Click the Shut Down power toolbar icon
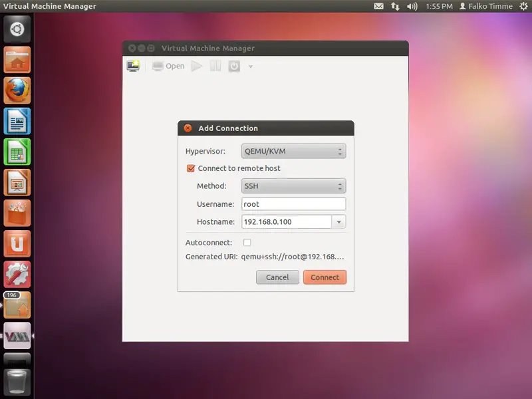The width and height of the screenshot is (532, 399). [234, 66]
